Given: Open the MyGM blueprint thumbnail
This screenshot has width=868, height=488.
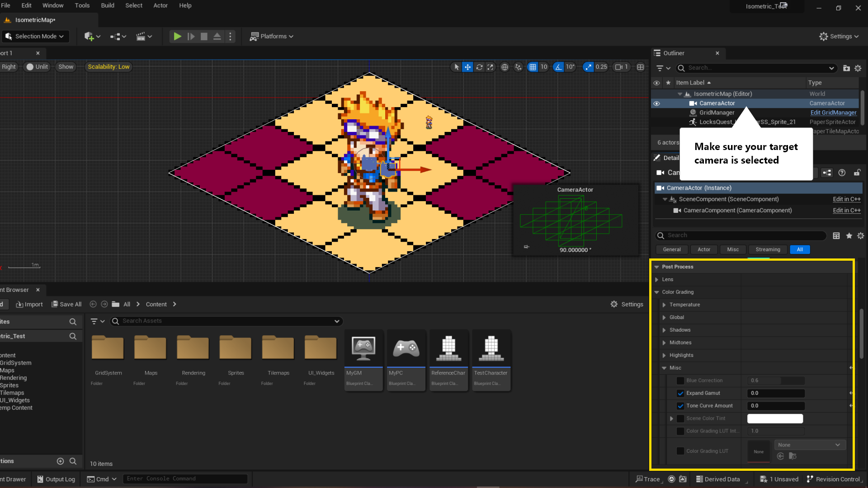Looking at the screenshot, I should point(363,348).
